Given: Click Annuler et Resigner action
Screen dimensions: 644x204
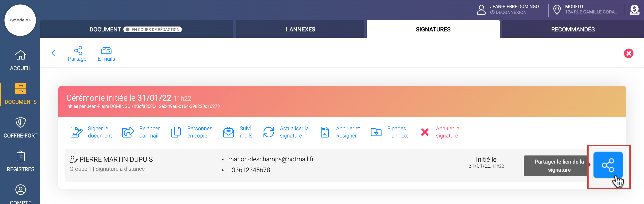Looking at the screenshot, I should pos(340,132).
